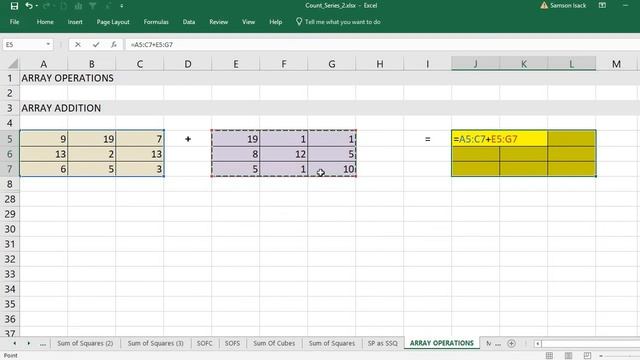
Task: Open the Review ribbon tab
Action: 218,22
